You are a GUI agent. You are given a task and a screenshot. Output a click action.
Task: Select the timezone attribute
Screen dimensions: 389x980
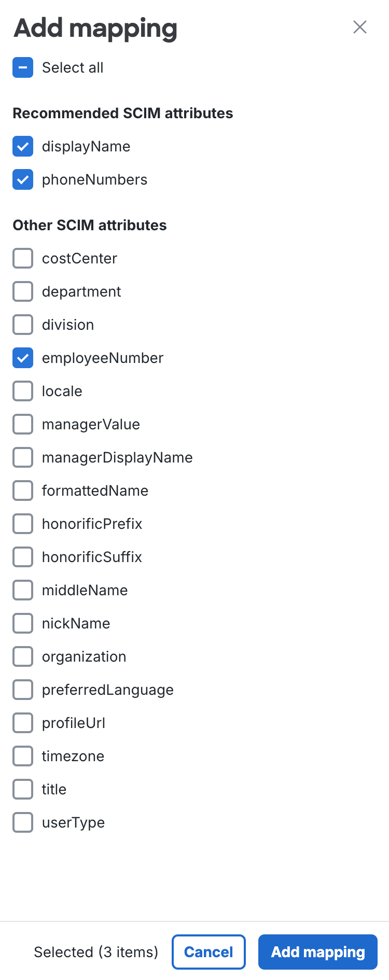click(x=23, y=756)
